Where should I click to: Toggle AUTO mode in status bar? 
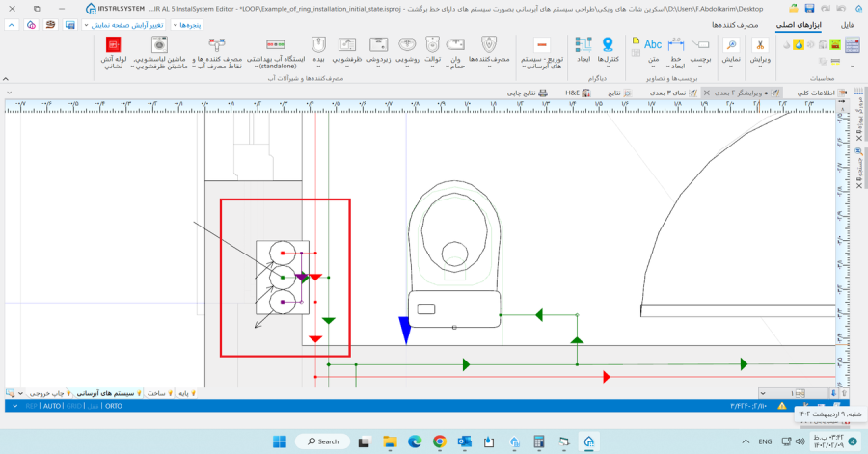(x=51, y=406)
